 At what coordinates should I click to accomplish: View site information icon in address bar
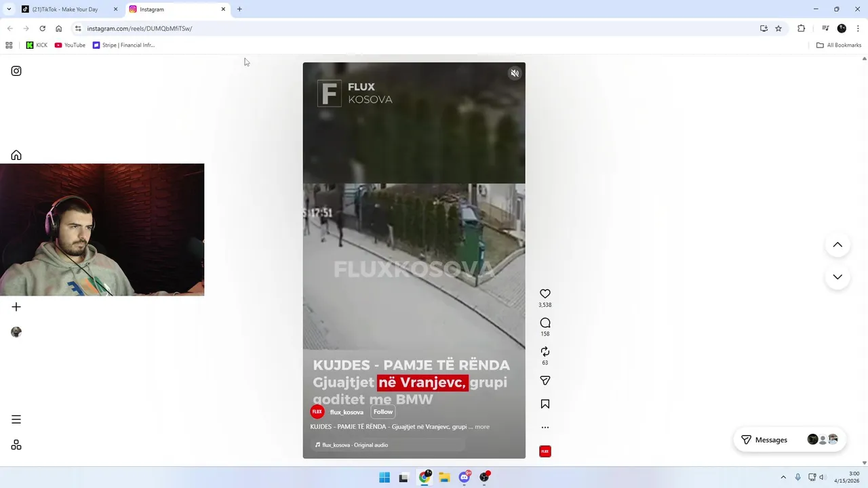click(x=78, y=28)
